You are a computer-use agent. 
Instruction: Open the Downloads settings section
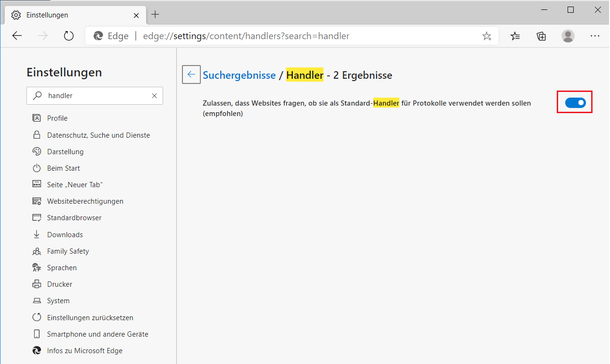coord(65,235)
